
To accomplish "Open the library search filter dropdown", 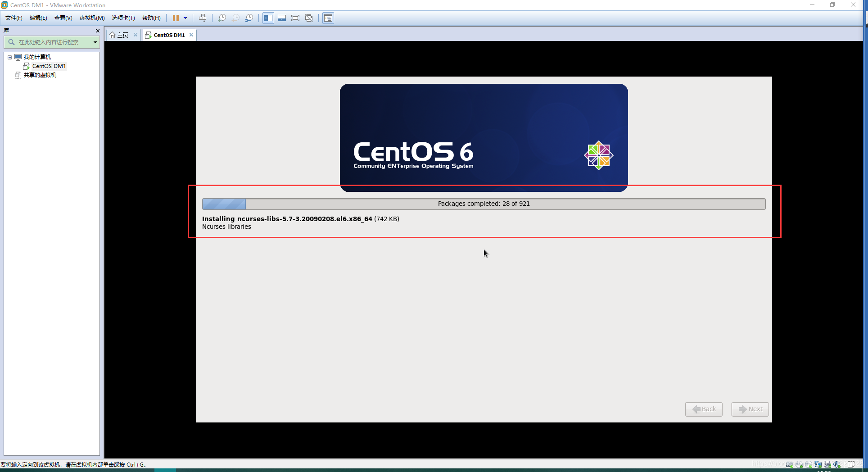I will tap(95, 42).
